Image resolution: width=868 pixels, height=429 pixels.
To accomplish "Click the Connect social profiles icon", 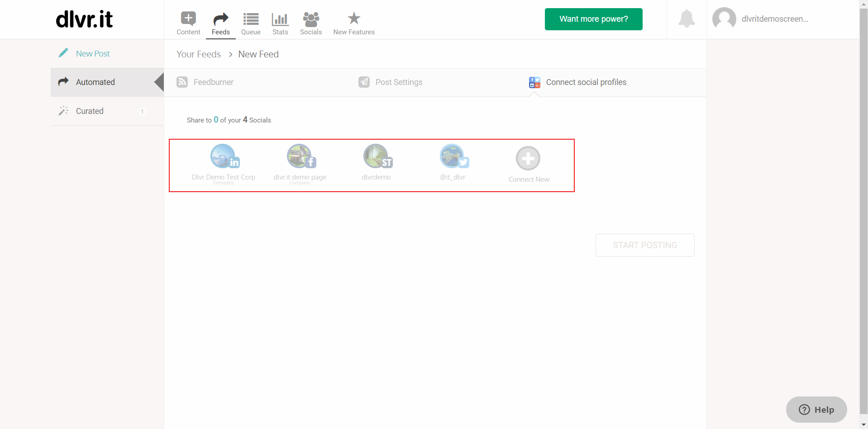I will tap(534, 82).
